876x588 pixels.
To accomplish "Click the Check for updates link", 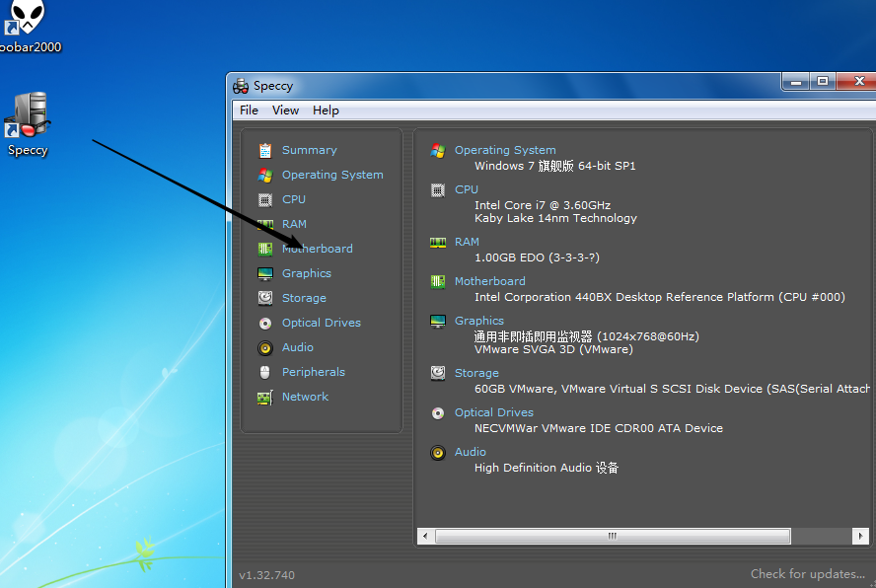I will (807, 574).
